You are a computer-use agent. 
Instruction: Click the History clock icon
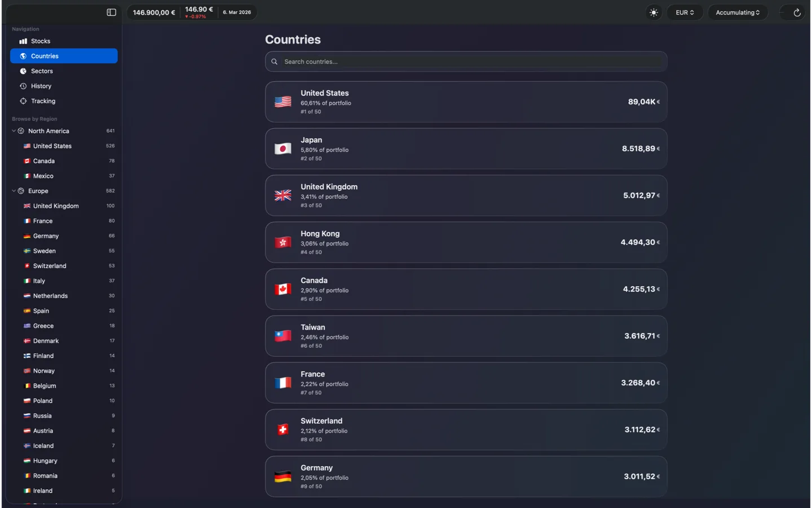(23, 86)
